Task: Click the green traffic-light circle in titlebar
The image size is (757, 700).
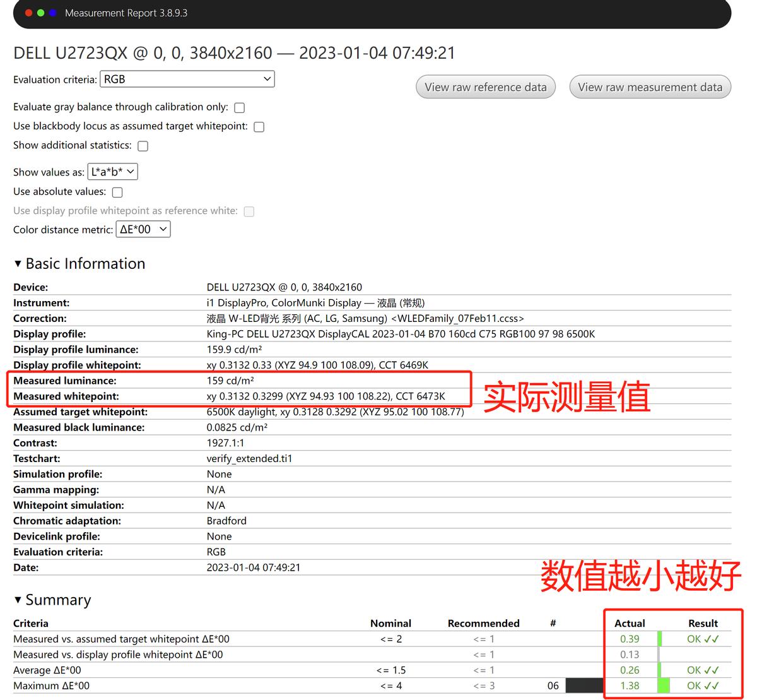Action: [x=39, y=11]
